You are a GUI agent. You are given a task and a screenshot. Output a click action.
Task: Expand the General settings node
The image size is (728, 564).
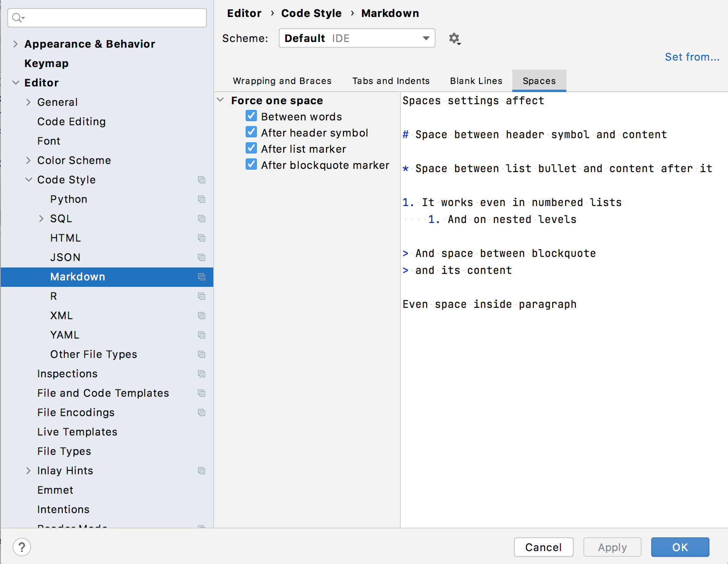(29, 102)
